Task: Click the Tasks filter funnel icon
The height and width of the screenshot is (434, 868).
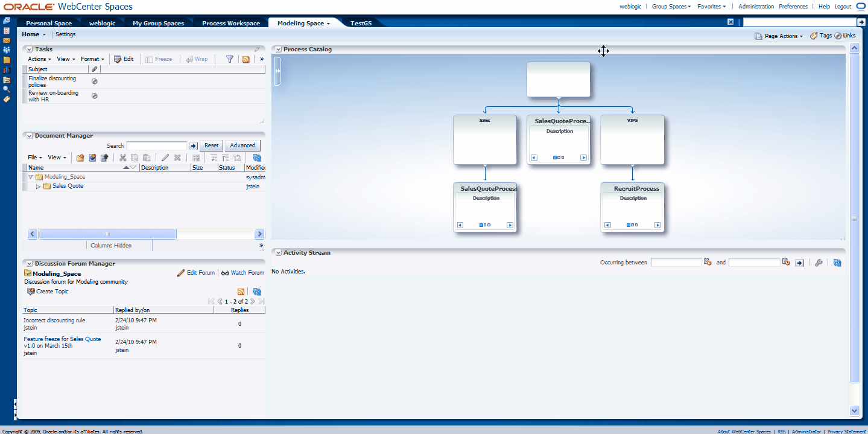Action: click(x=230, y=59)
